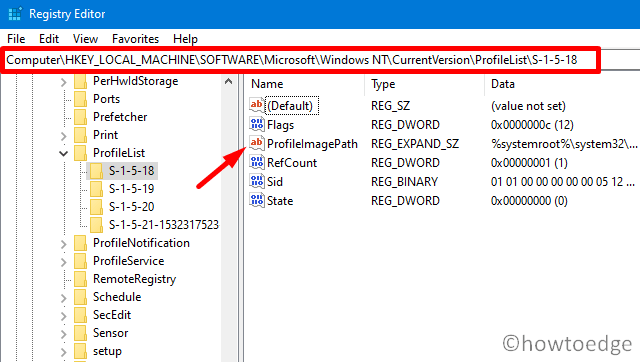
Task: Click the (value not set) data cell
Action: pyautogui.click(x=528, y=106)
